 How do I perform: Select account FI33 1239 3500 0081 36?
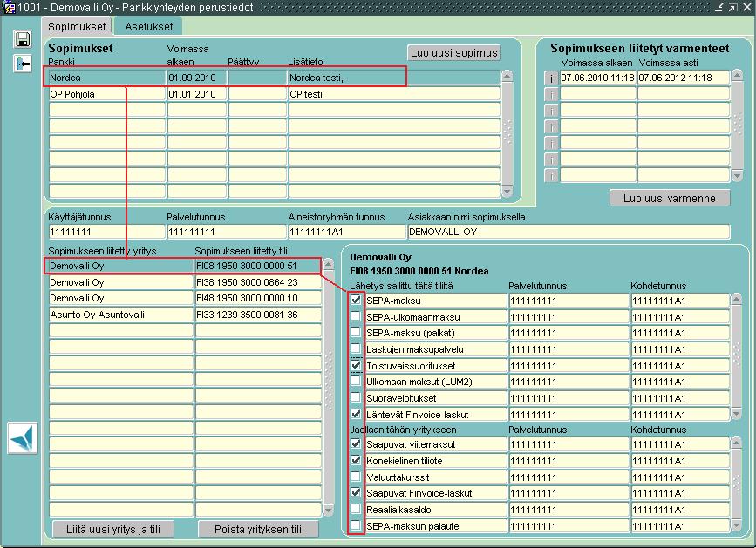258,315
